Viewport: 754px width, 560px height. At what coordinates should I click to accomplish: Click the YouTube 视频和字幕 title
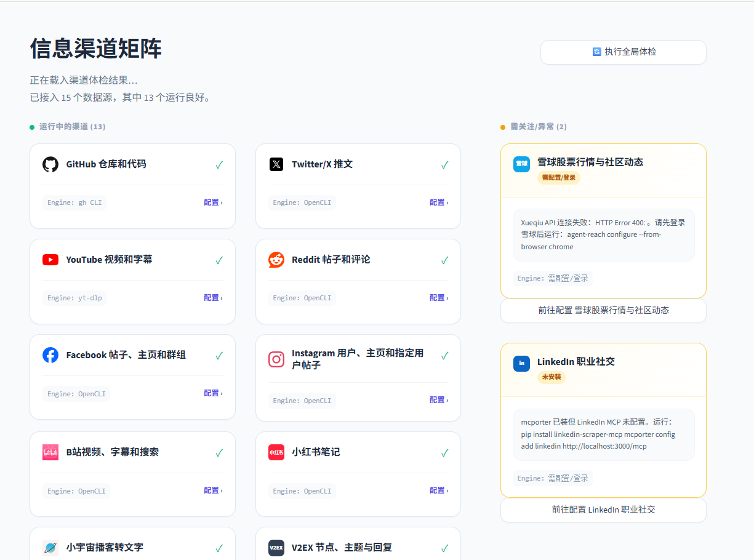pyautogui.click(x=109, y=260)
